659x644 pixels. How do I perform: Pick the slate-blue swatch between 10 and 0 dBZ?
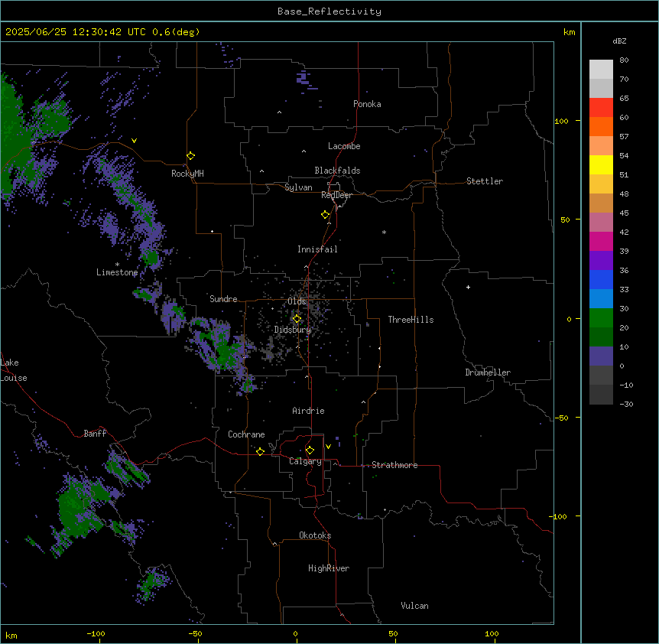(601, 356)
